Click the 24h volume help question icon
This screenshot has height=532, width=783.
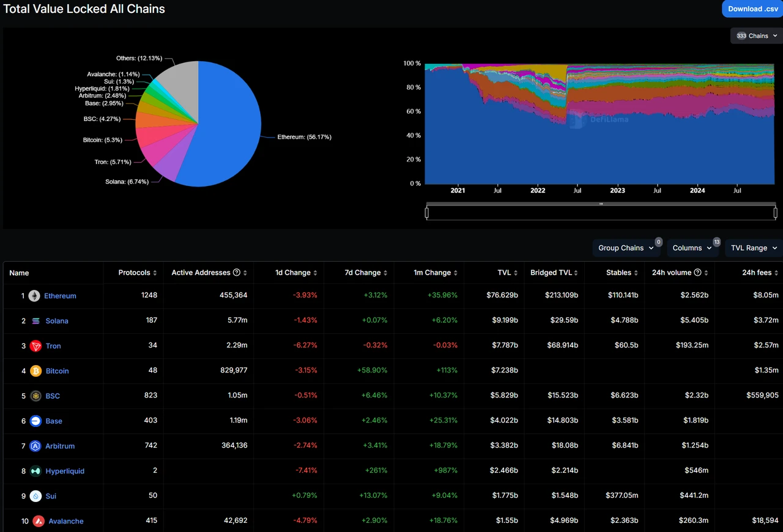tap(697, 273)
